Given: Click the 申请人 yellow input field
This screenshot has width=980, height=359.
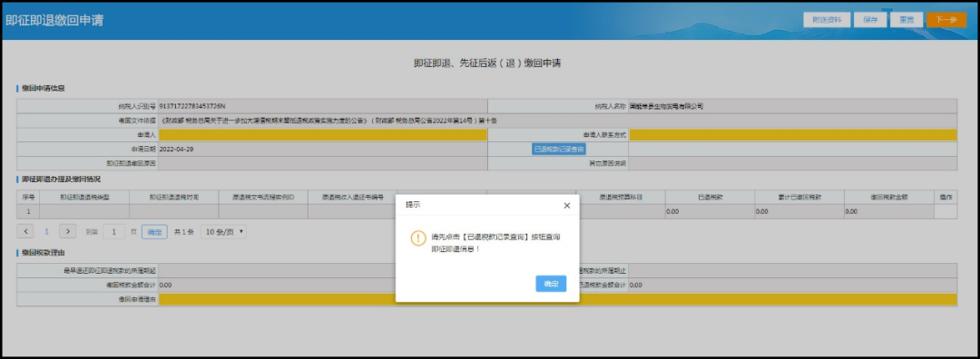Looking at the screenshot, I should (323, 135).
